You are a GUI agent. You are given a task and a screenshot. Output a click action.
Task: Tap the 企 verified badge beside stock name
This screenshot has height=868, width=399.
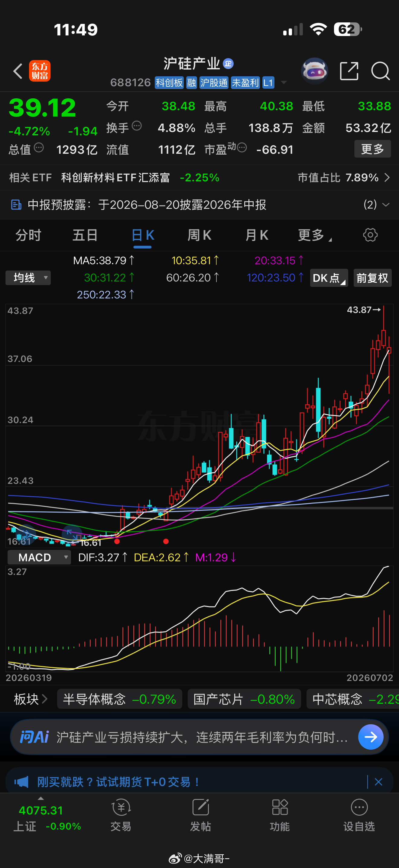coord(229,63)
